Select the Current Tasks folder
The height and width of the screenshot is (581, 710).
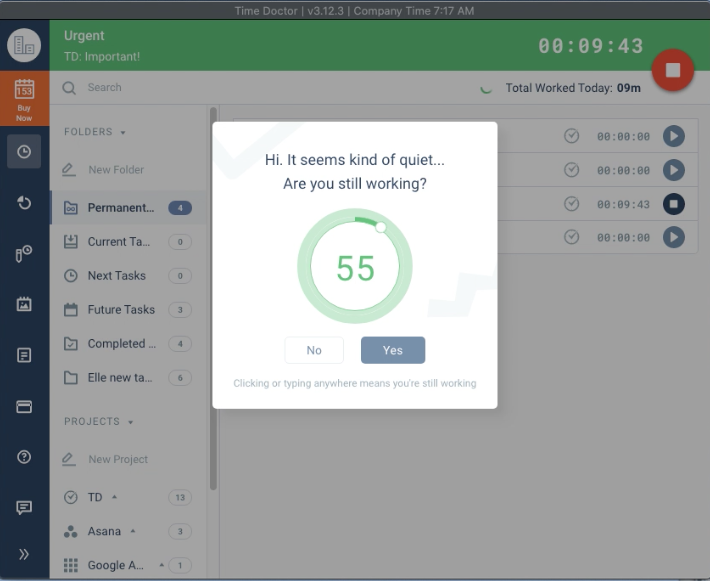click(x=128, y=242)
